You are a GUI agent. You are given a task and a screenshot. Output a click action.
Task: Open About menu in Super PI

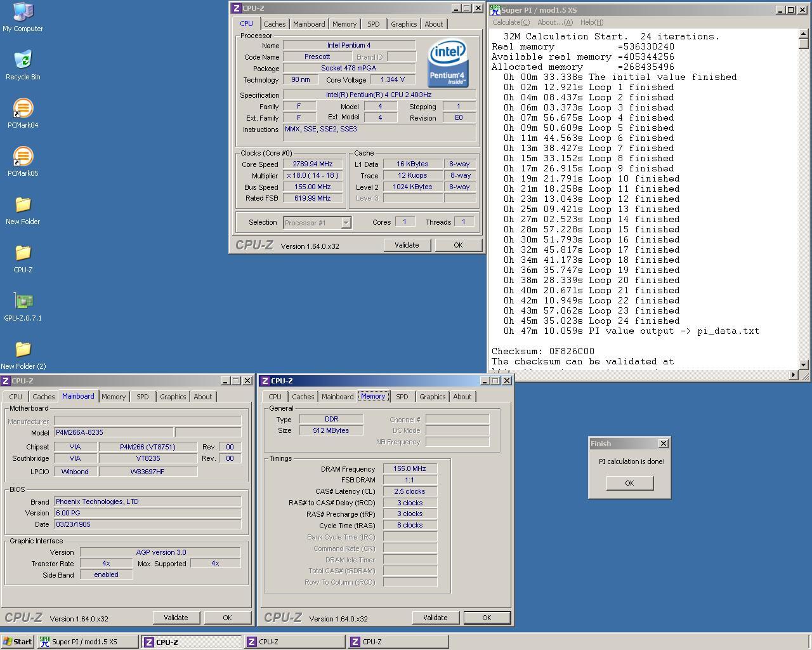click(555, 22)
